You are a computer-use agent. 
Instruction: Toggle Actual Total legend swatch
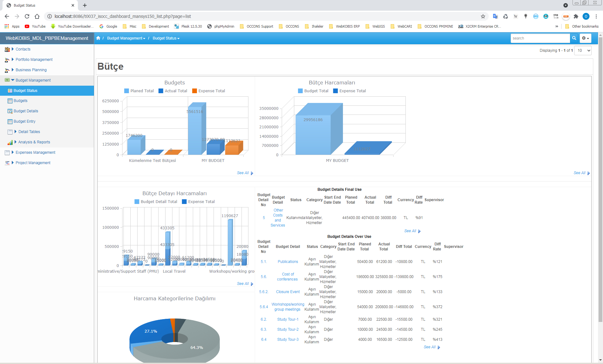[x=161, y=91]
